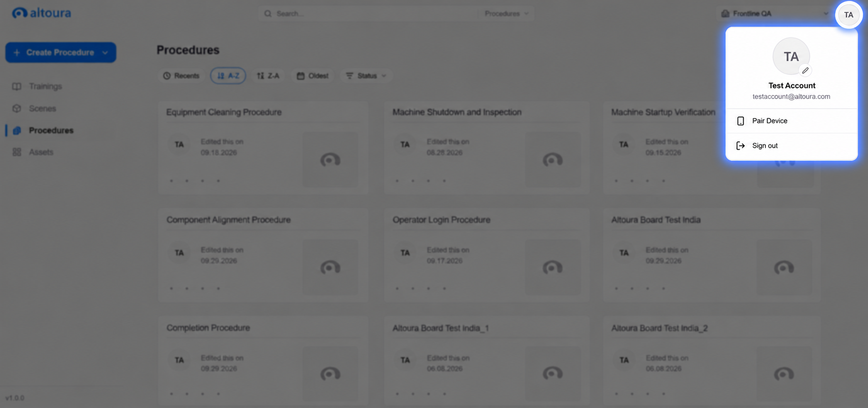Click TA avatar on Equipment Cleaning Procedure card

pos(179,145)
